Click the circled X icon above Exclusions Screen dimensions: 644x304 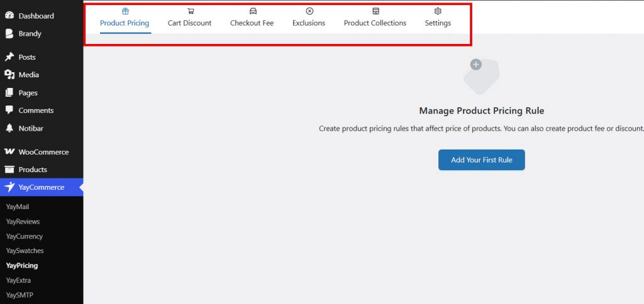[309, 11]
